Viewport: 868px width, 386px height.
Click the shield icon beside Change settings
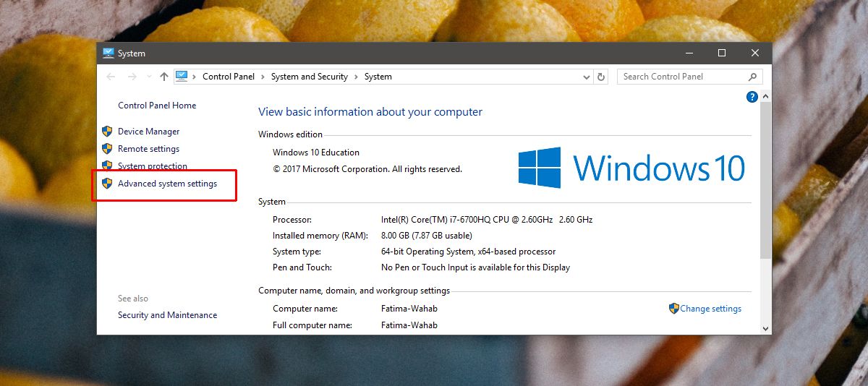coord(674,309)
